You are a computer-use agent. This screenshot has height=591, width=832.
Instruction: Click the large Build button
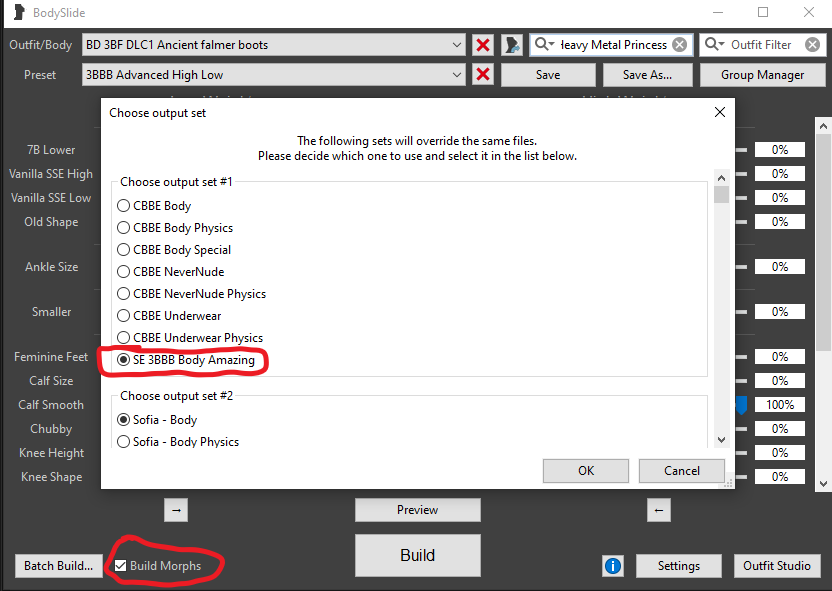pos(418,555)
